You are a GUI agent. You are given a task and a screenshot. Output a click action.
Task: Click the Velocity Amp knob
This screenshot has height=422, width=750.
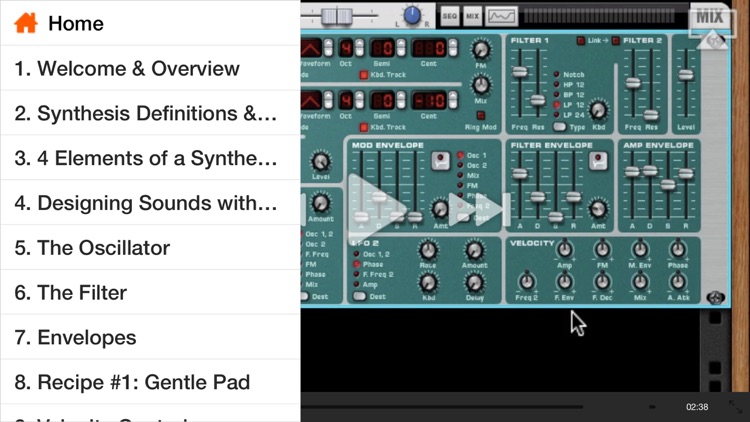(565, 249)
